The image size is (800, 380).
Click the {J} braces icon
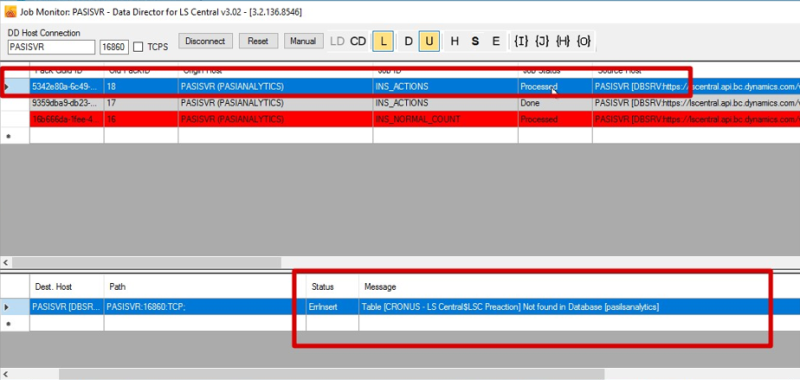click(x=542, y=41)
